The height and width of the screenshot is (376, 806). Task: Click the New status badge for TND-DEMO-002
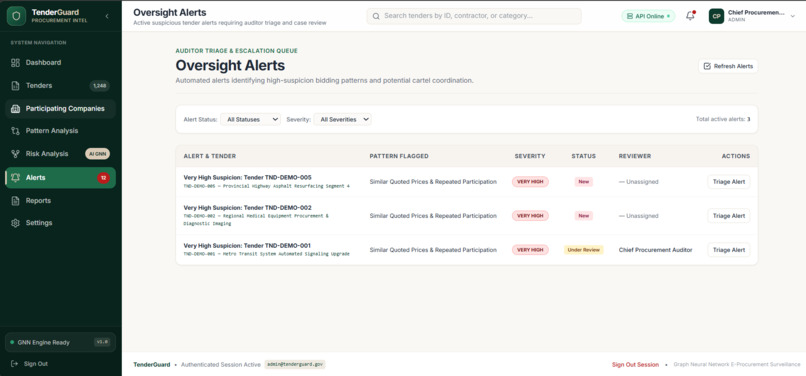(x=583, y=216)
